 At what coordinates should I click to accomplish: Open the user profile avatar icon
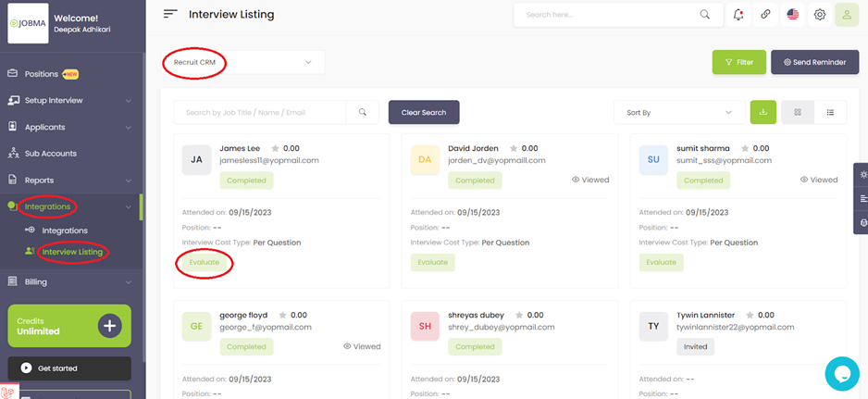pos(847,15)
